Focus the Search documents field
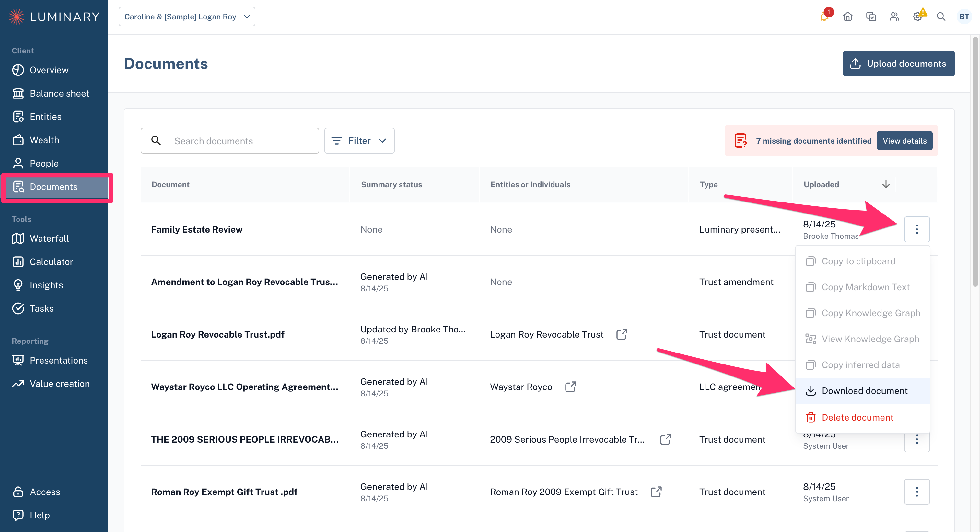This screenshot has width=980, height=532. [x=230, y=141]
